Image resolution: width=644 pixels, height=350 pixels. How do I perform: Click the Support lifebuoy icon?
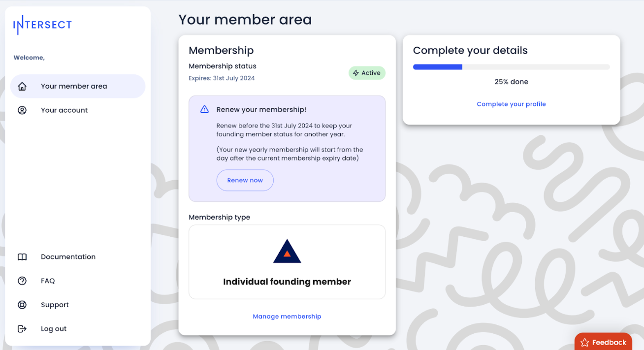[22, 305]
